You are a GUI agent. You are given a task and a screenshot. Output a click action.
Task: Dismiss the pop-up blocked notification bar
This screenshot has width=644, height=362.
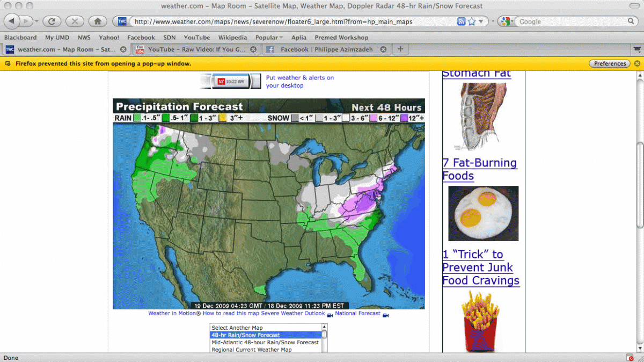pos(637,63)
